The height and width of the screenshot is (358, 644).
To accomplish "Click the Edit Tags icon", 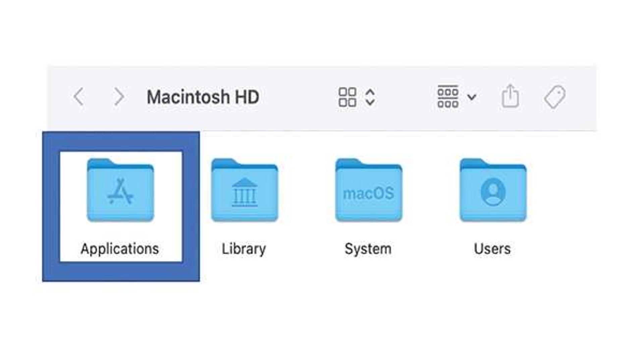I will (x=554, y=97).
